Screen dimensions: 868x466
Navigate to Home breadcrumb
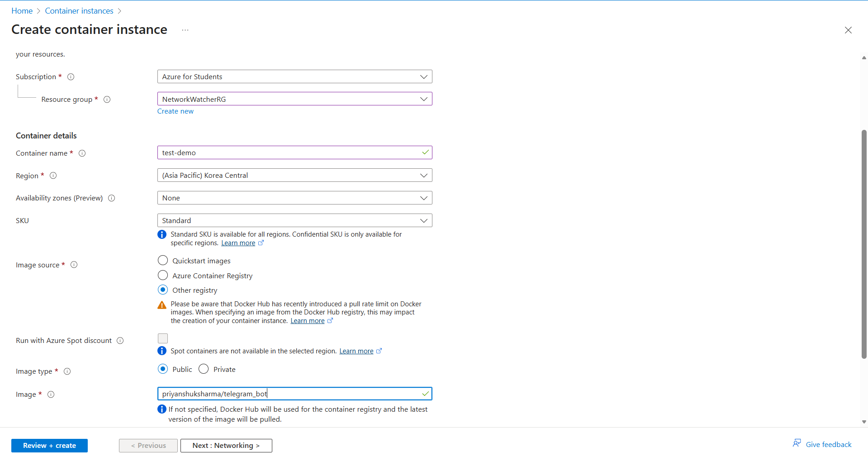point(22,11)
